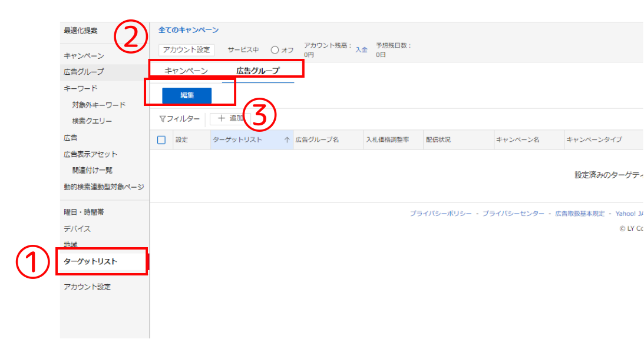Open 広告表示アセット in the sidebar
The image size is (644, 339).
tap(90, 154)
